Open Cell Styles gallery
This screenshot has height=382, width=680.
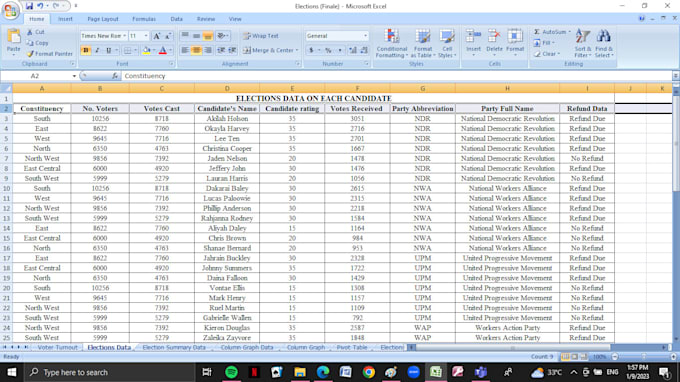[x=447, y=43]
